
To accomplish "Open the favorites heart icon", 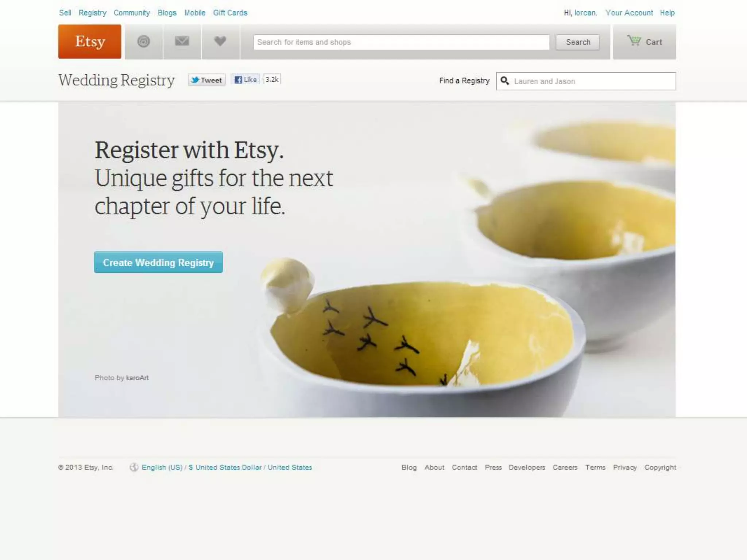I will point(220,42).
